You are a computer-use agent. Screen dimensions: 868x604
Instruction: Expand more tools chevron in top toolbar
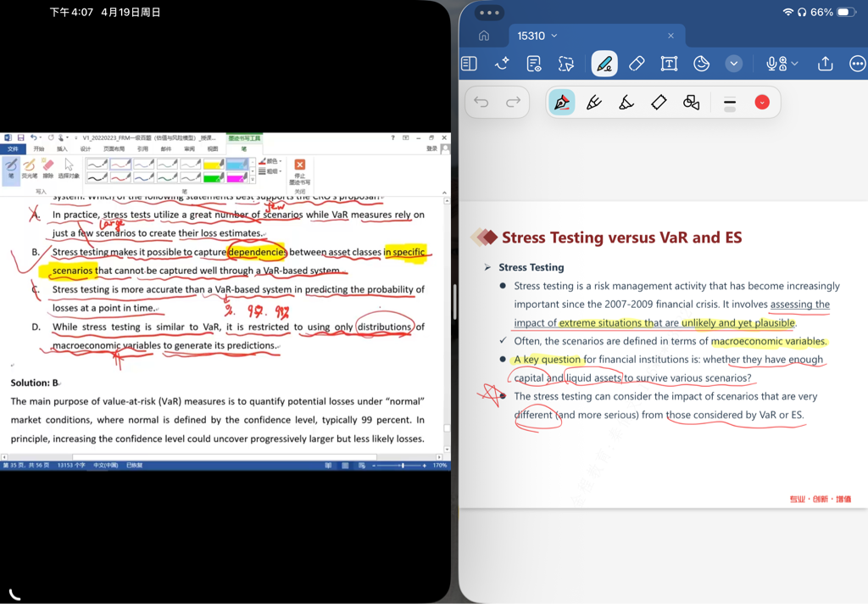[734, 64]
